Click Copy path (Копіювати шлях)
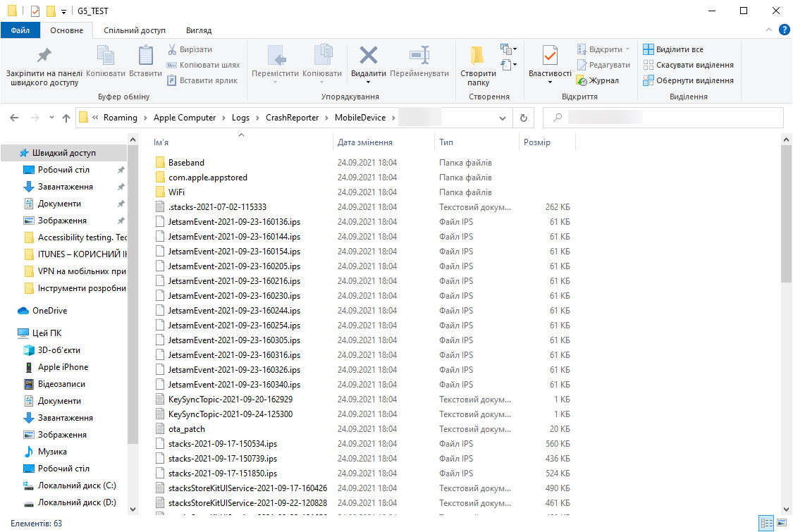The width and height of the screenshot is (793, 532). pos(203,65)
